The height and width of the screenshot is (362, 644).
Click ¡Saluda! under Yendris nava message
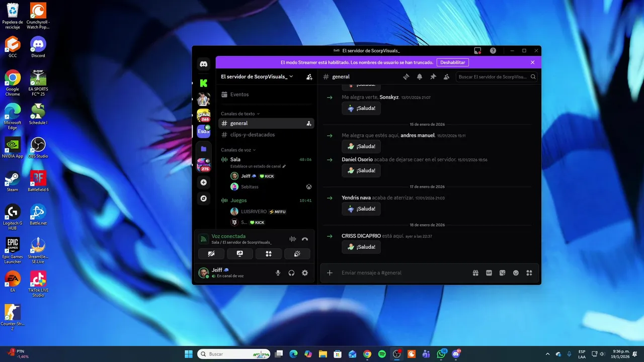pos(361,209)
